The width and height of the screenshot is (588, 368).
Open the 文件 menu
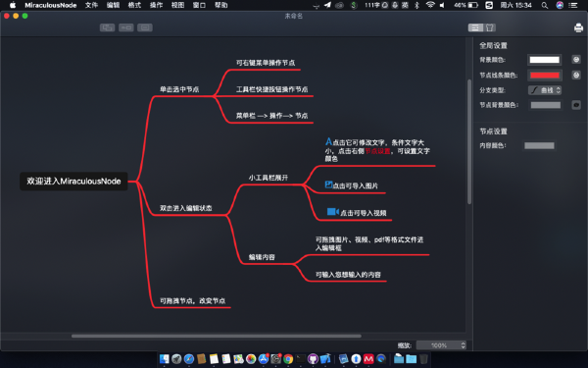(x=91, y=5)
